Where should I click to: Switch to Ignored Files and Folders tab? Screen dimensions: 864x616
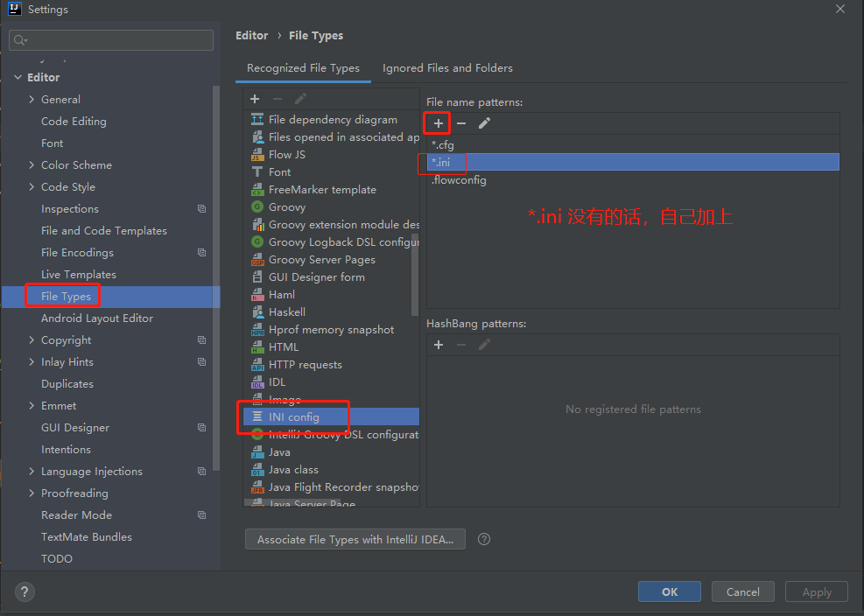(447, 68)
